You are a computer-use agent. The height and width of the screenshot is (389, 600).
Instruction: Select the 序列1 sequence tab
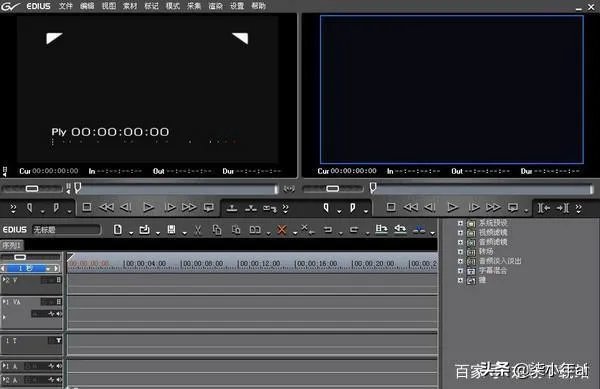pos(12,245)
